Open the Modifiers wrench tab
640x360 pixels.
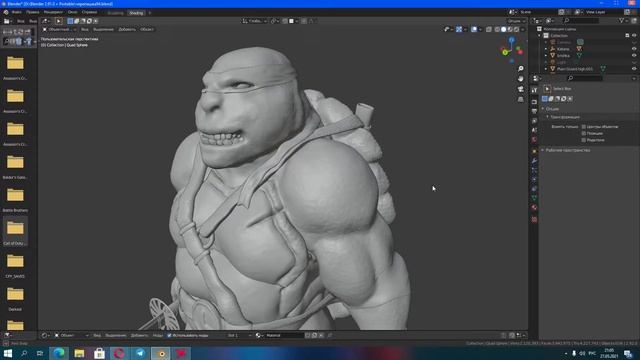pyautogui.click(x=534, y=161)
